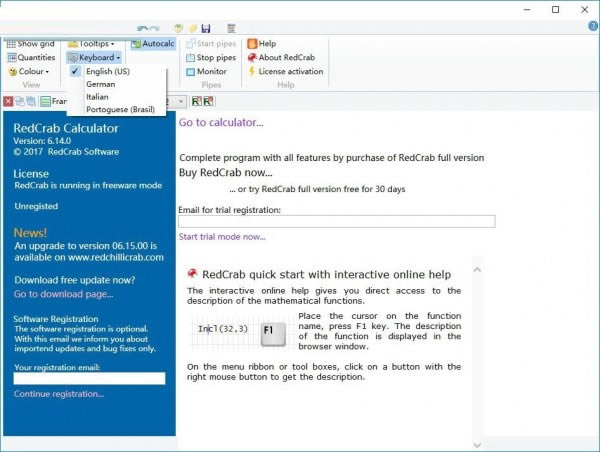This screenshot has height=452, width=600.
Task: Choose German from the keyboard list
Action: (x=100, y=84)
